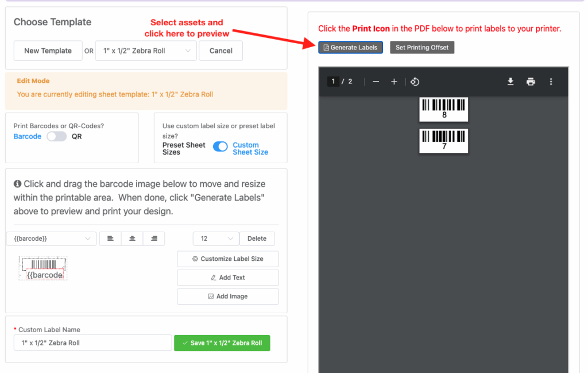This screenshot has width=588, height=373.
Task: Click the print icon in the PDF viewer
Action: pos(531,82)
